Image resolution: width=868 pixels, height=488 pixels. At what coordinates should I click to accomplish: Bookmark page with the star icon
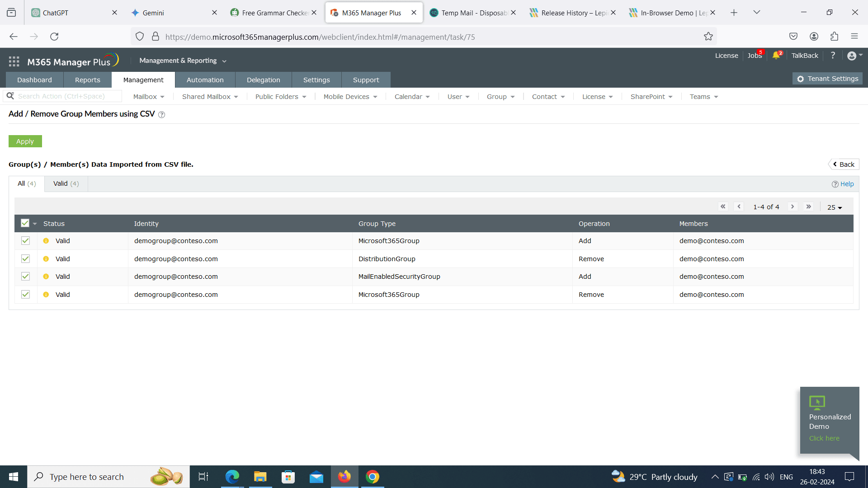(x=708, y=37)
